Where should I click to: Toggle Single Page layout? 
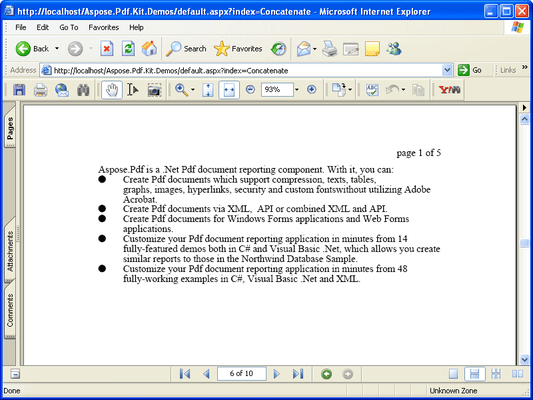[x=453, y=374]
